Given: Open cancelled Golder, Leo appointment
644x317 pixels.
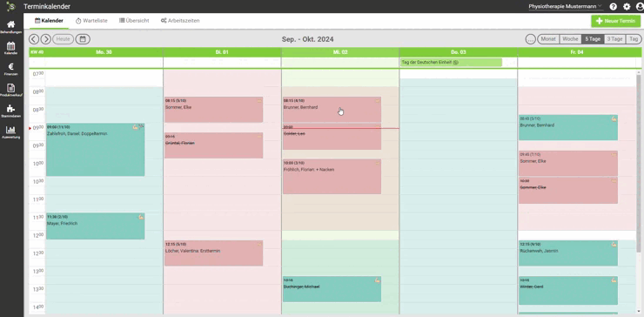Looking at the screenshot, I should [x=332, y=137].
